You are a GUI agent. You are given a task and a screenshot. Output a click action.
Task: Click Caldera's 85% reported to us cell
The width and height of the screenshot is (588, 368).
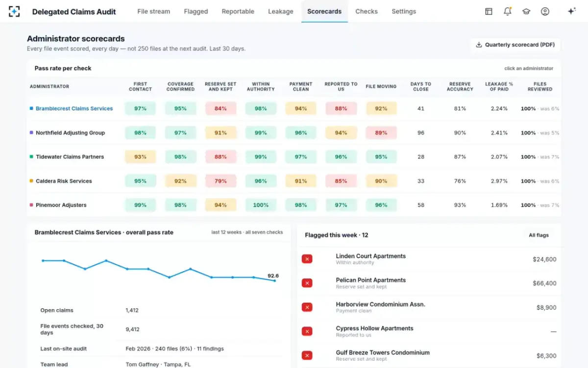click(341, 181)
